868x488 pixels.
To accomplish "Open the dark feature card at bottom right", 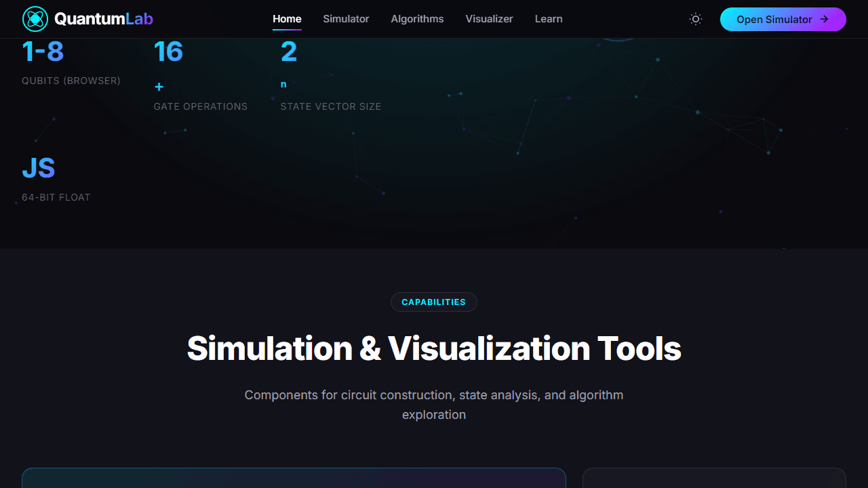I will [714, 478].
